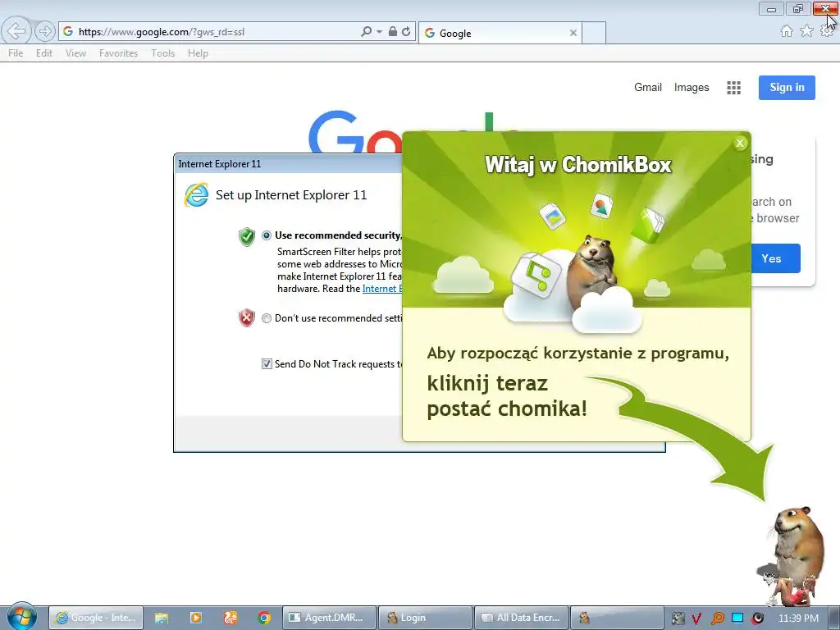Screen dimensions: 840x630
Task: Open the Google apps grid icon
Action: click(x=733, y=88)
